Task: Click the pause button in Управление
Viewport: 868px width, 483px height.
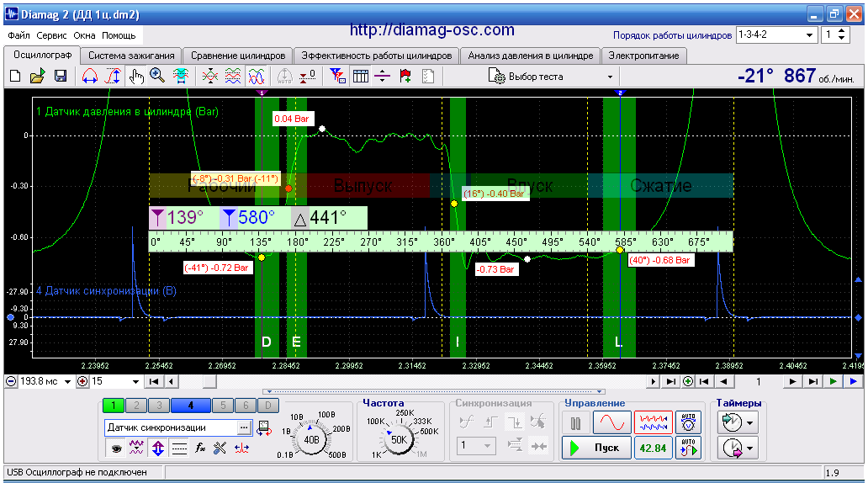Action: point(575,422)
